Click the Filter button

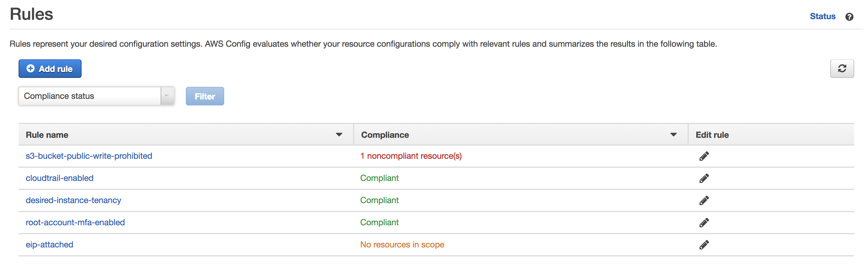pyautogui.click(x=204, y=96)
